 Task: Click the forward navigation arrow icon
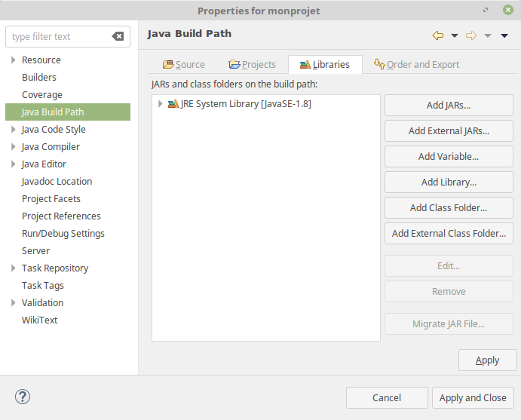(x=471, y=35)
